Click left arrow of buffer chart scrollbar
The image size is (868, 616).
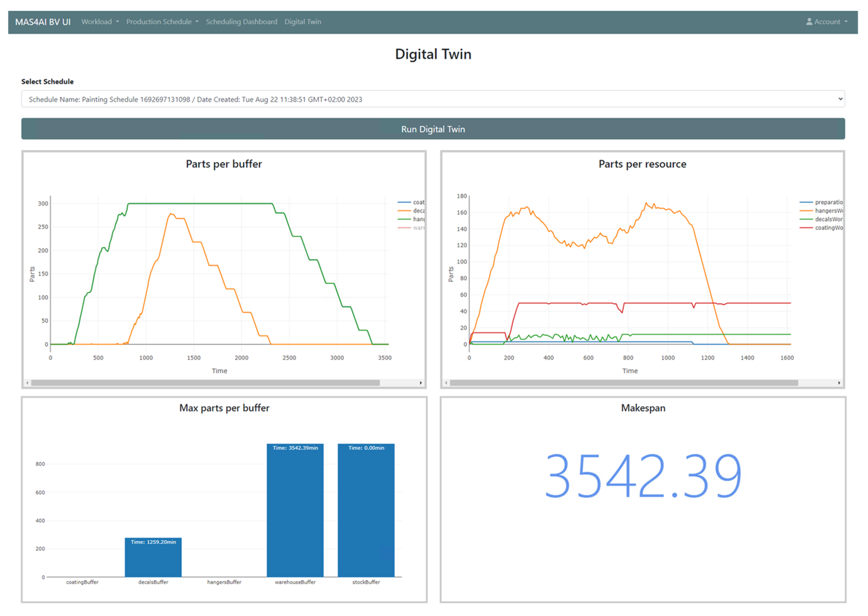(x=27, y=383)
